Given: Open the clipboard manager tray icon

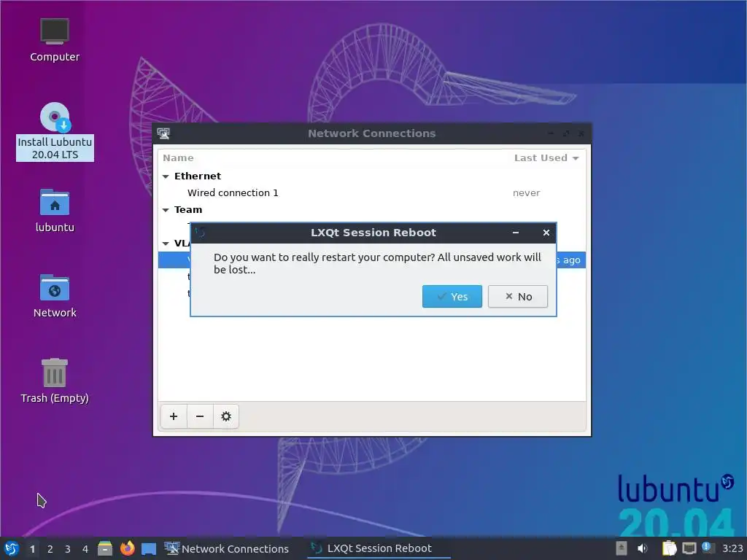Looking at the screenshot, I should (669, 548).
